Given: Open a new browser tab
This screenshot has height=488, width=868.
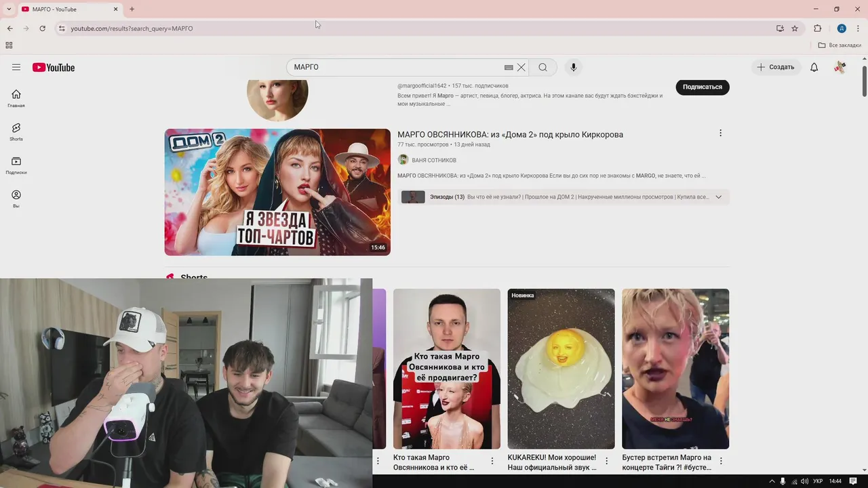Looking at the screenshot, I should point(132,9).
